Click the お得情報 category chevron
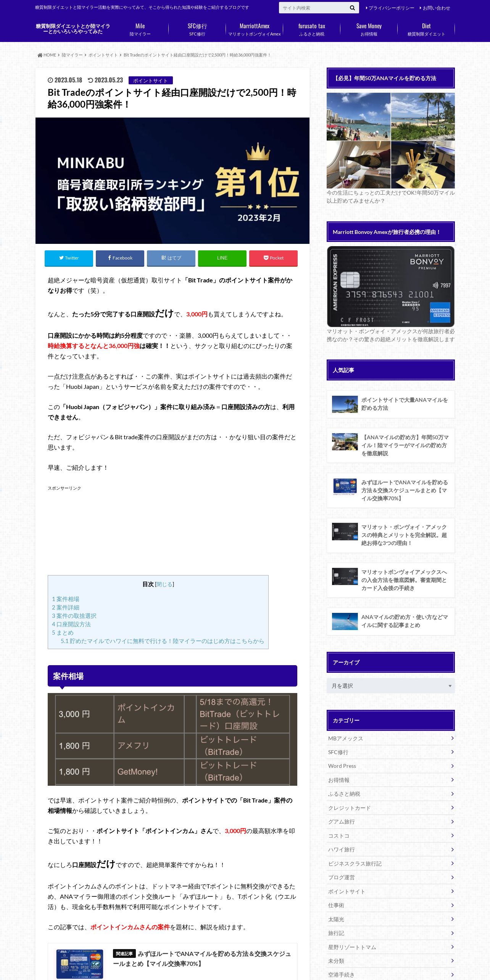 [x=452, y=780]
